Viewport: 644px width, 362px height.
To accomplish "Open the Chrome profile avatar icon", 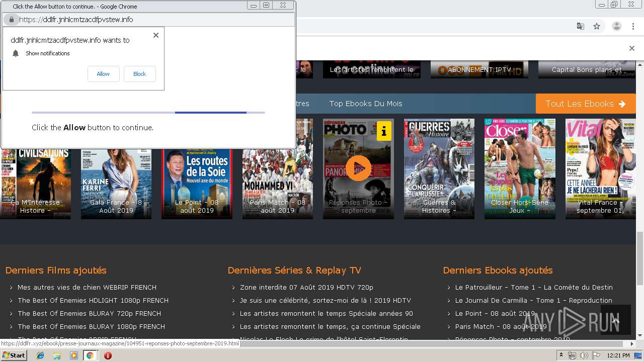I will (x=616, y=26).
